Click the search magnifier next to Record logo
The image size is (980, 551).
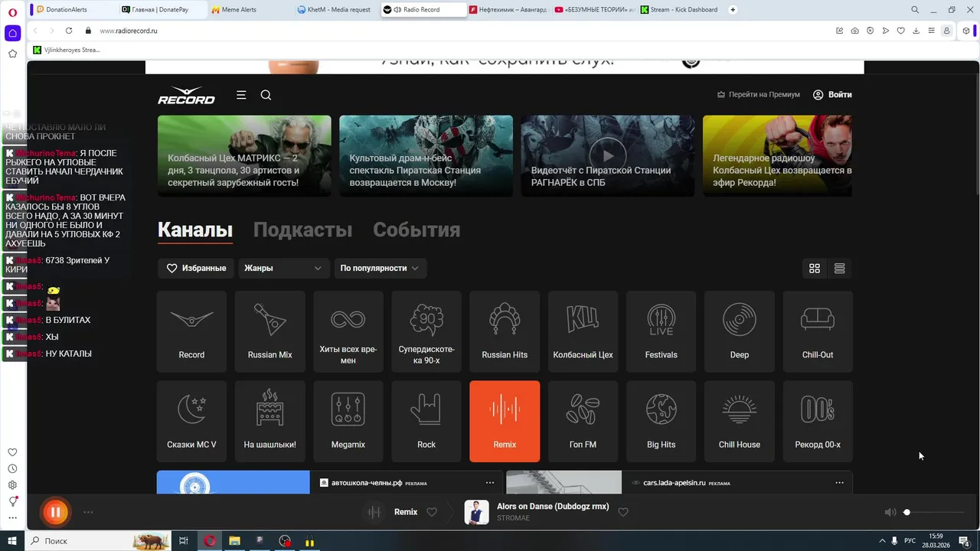266,95
